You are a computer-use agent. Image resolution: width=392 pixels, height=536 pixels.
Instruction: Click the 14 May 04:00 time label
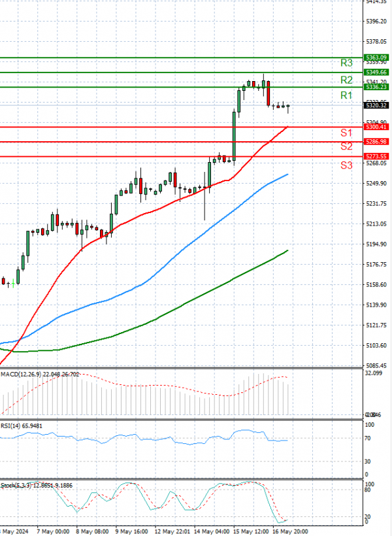point(212,531)
